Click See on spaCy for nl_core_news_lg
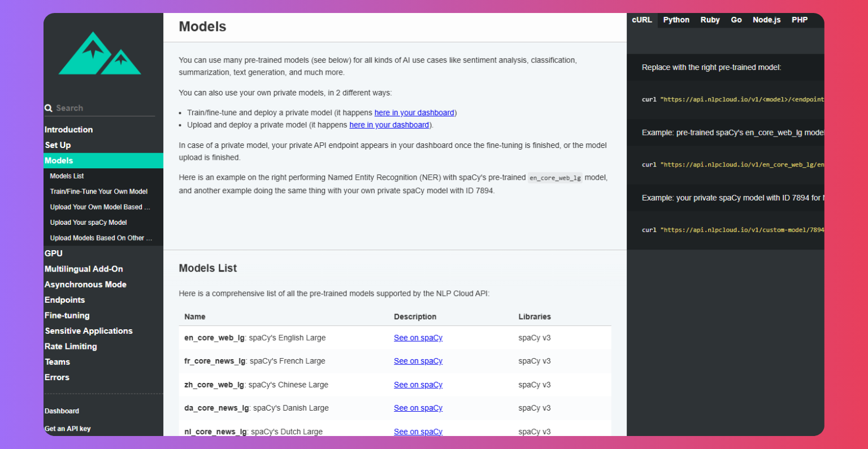Screen dimensions: 868x449 (418, 431)
